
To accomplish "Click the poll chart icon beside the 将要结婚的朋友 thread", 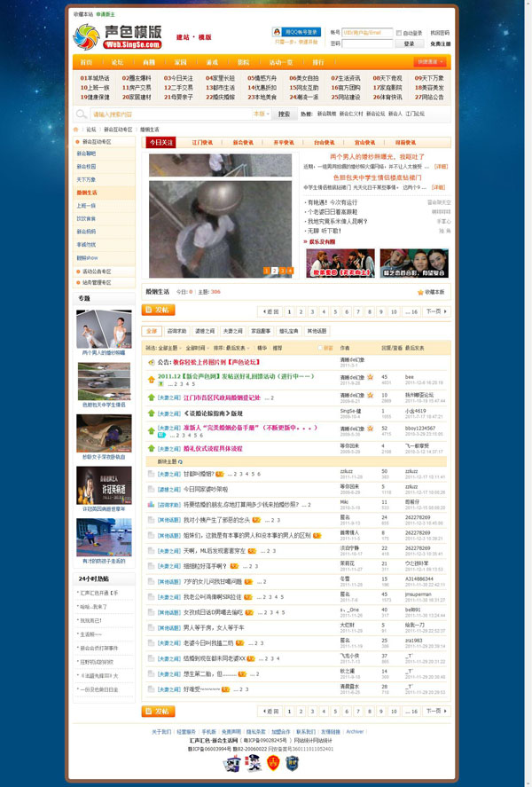I will point(151,505).
